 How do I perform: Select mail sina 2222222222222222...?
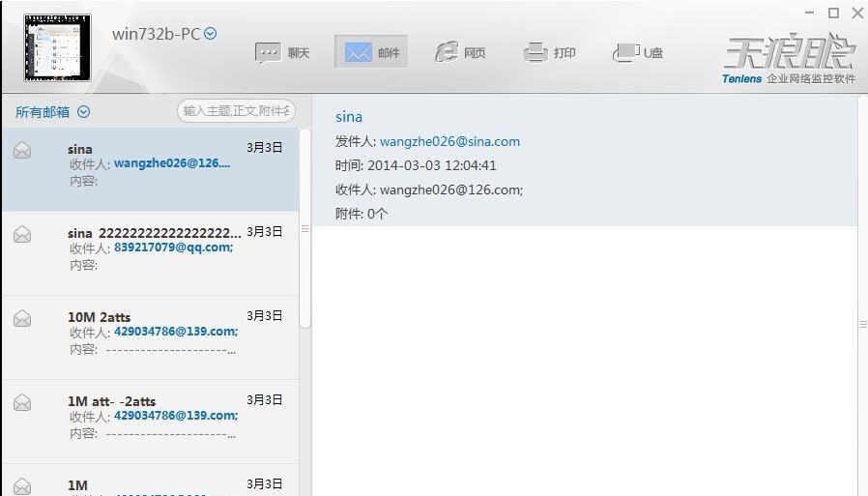(x=150, y=253)
